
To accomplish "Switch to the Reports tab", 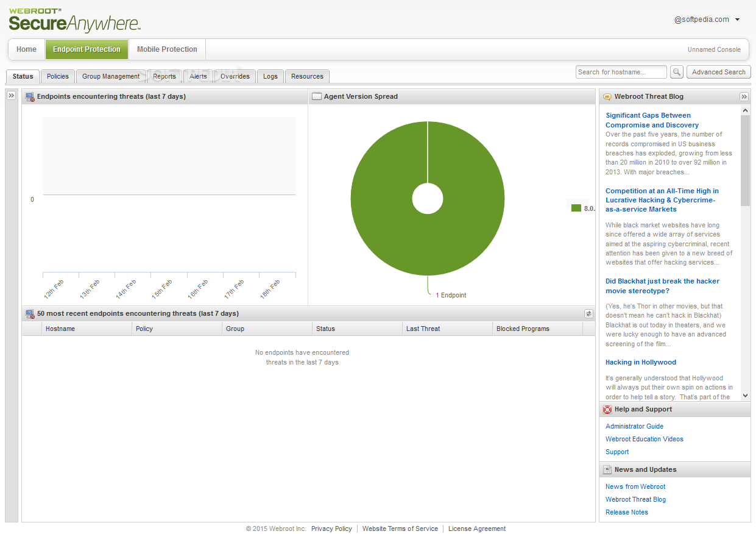I will coord(164,76).
